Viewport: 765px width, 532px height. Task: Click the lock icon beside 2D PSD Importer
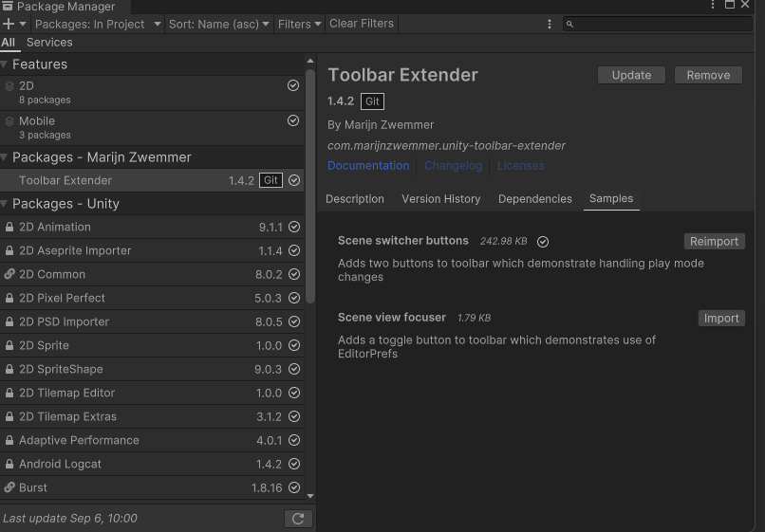pos(9,321)
